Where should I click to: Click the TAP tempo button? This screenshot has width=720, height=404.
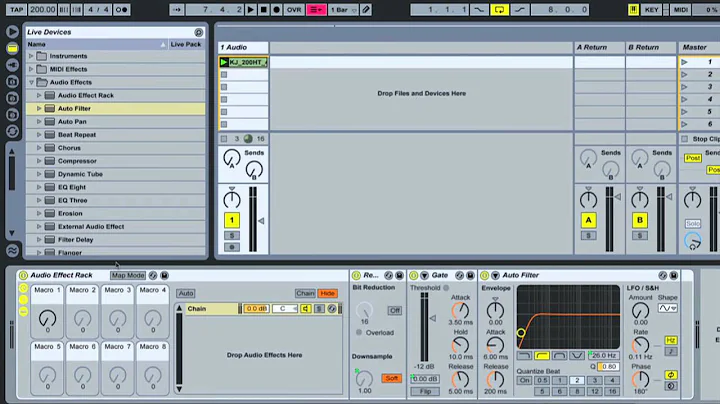(17, 10)
